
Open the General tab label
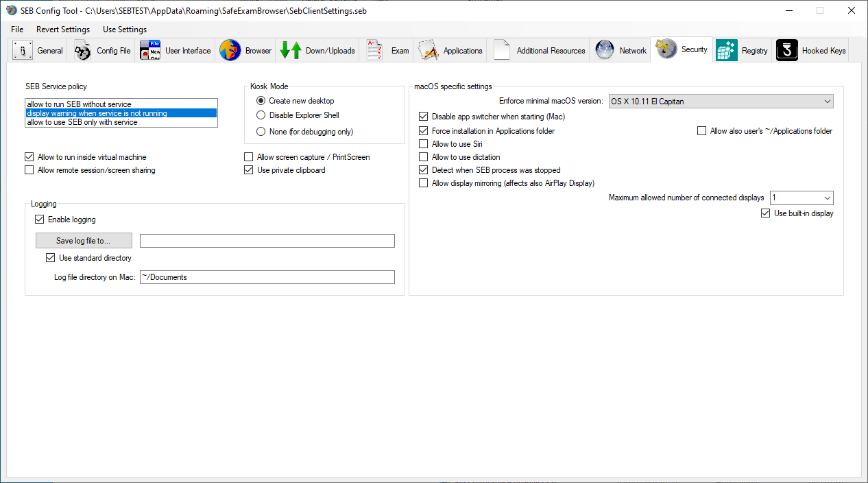pyautogui.click(x=50, y=51)
